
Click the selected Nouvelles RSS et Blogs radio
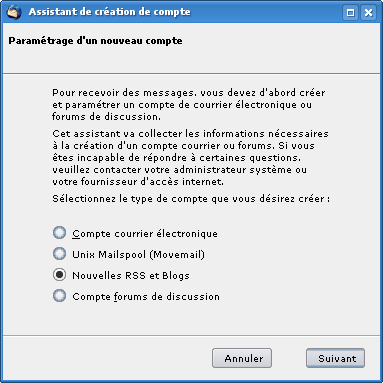click(59, 275)
